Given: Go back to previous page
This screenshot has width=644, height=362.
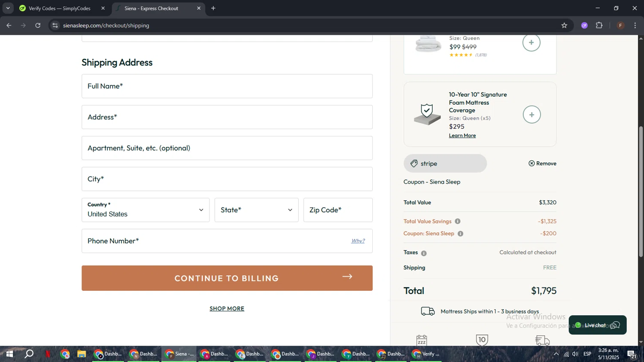Looking at the screenshot, I should click(x=9, y=25).
